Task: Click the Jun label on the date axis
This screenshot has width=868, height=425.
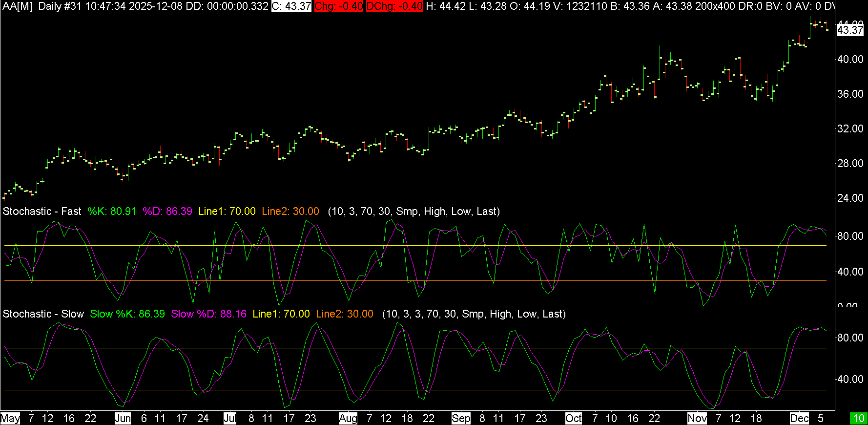Action: (123, 418)
